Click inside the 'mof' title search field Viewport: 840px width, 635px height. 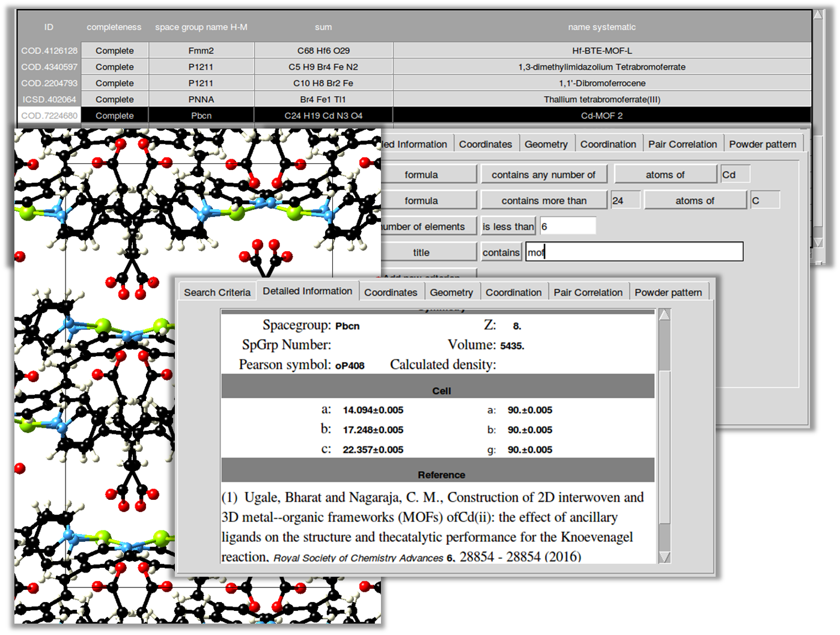(631, 252)
